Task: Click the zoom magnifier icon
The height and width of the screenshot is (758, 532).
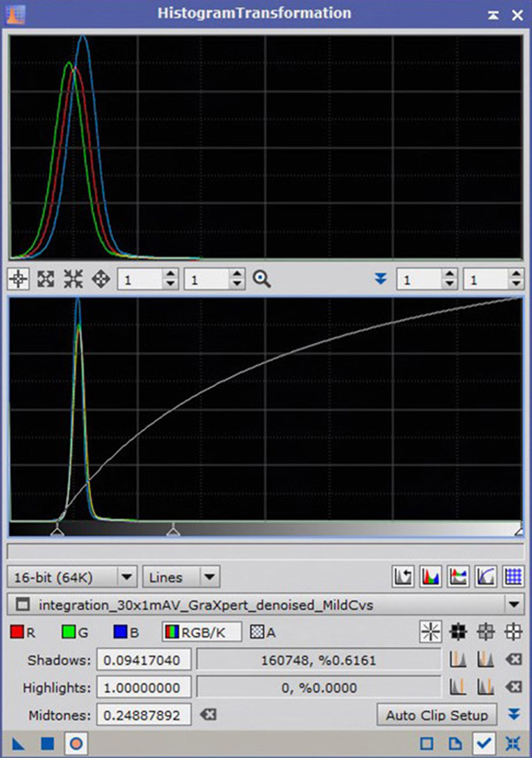Action: coord(262,279)
